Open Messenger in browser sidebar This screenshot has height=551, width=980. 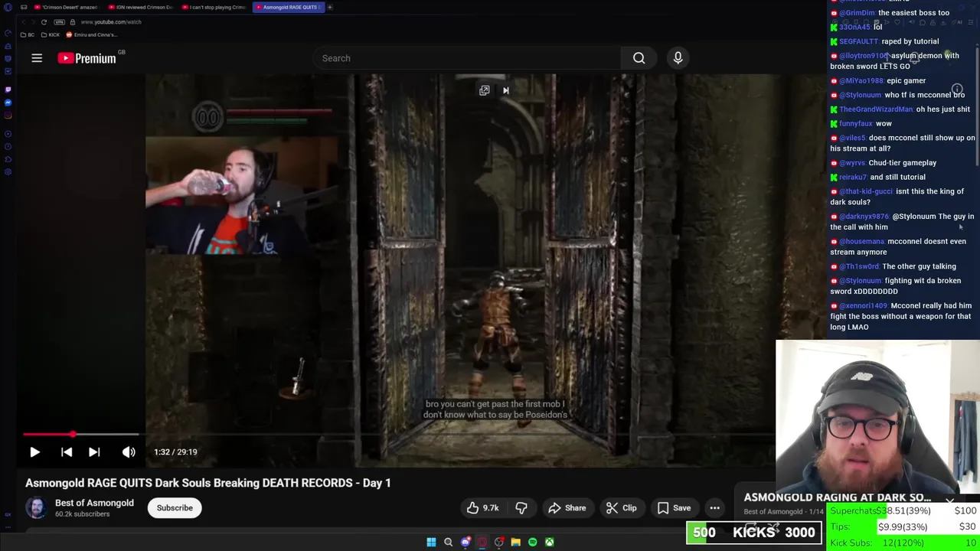(8, 103)
